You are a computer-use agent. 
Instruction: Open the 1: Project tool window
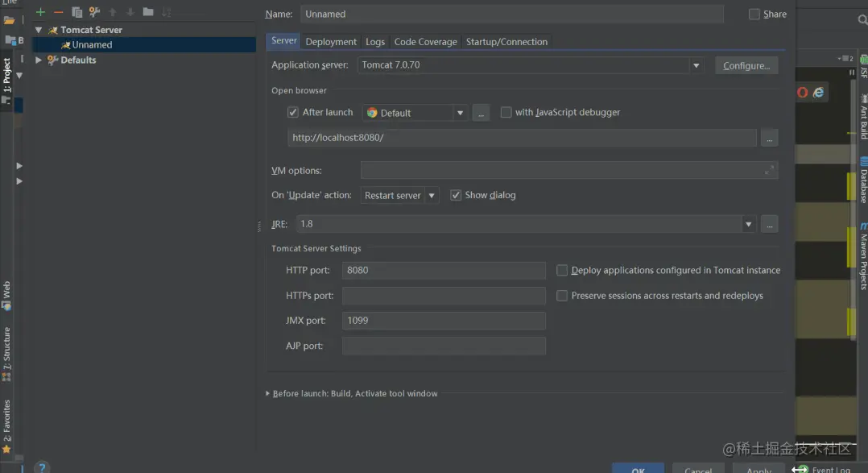click(6, 81)
